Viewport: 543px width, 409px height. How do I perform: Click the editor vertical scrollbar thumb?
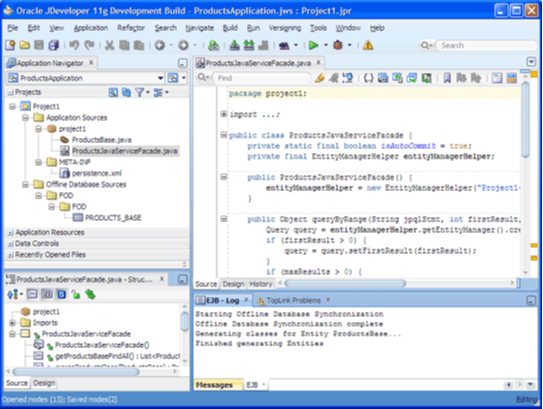click(525, 119)
